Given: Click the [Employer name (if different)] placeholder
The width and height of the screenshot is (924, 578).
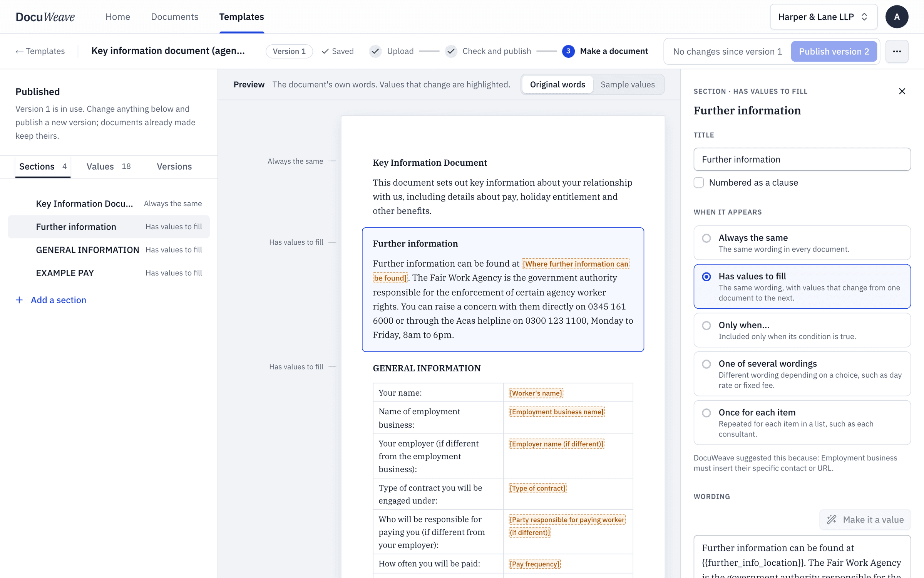Looking at the screenshot, I should coord(556,444).
